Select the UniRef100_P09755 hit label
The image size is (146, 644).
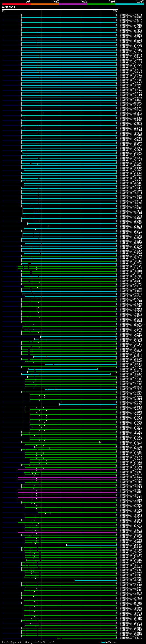(x=131, y=374)
